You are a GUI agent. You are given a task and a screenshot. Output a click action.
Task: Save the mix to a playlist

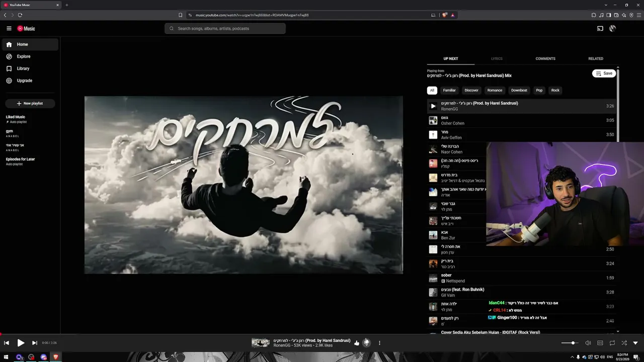[604, 73]
